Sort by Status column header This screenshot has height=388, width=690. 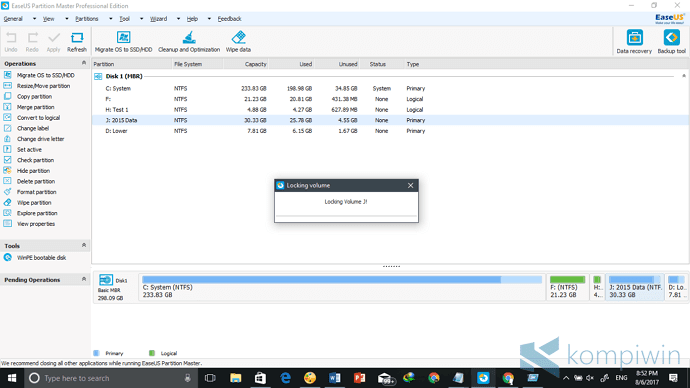click(382, 64)
